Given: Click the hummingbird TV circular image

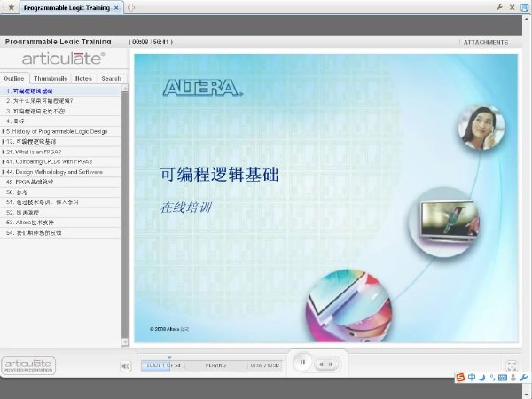Looking at the screenshot, I should pos(445,222).
